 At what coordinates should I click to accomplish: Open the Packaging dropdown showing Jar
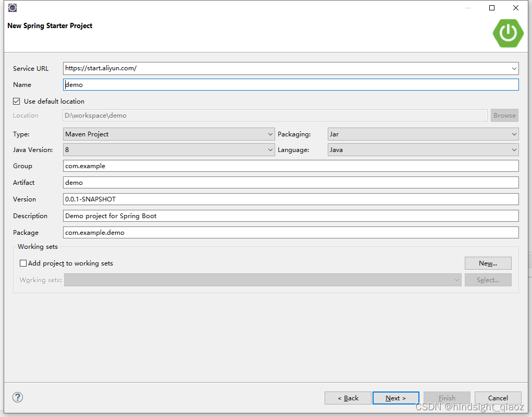[x=423, y=134]
